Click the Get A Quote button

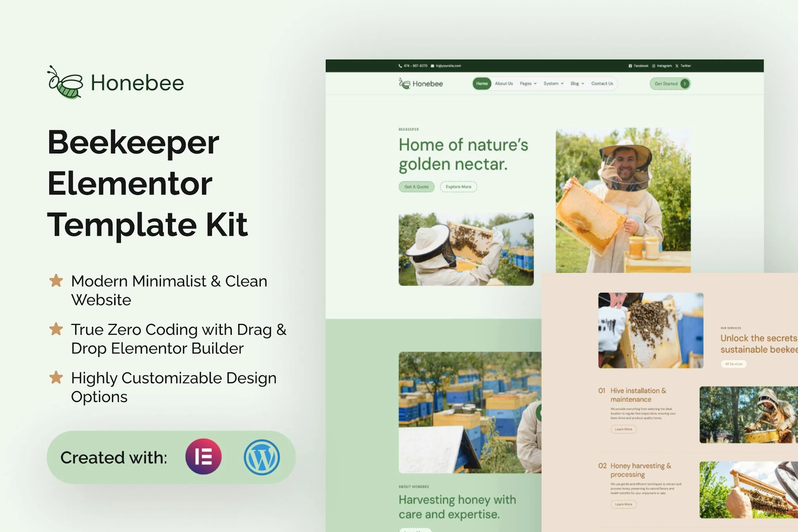click(x=416, y=187)
